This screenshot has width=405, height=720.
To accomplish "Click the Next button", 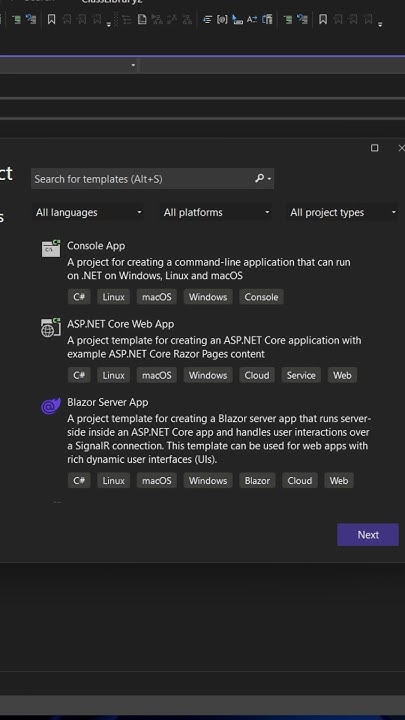I will pyautogui.click(x=368, y=534).
